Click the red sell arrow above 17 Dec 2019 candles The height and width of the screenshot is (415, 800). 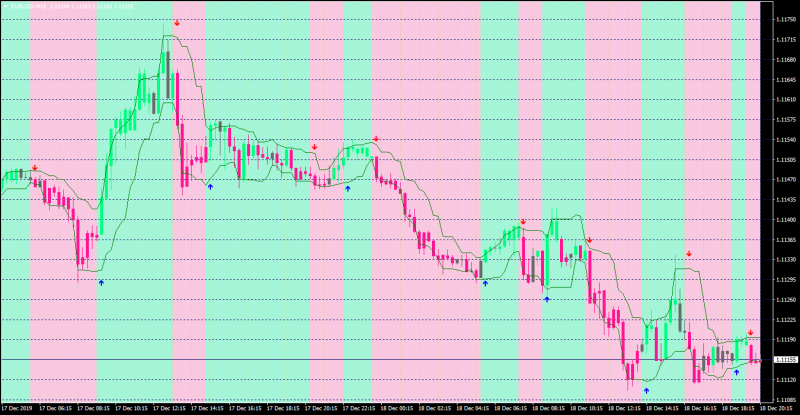tap(35, 168)
